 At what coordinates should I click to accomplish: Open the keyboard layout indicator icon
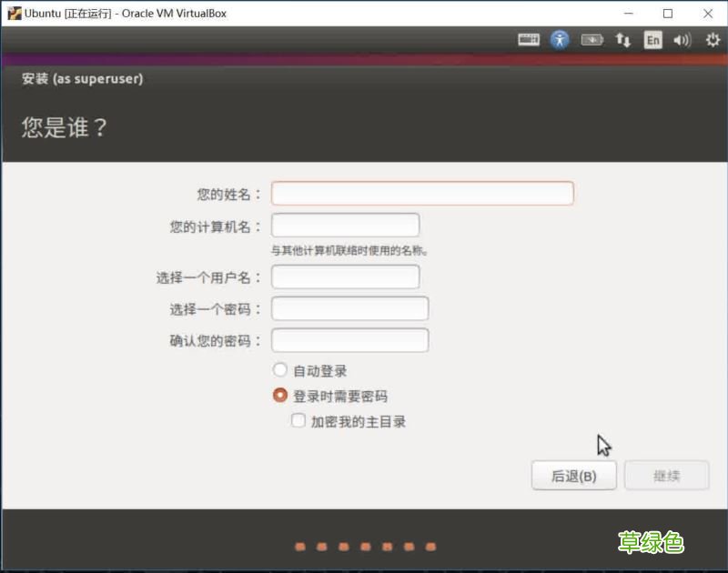pyautogui.click(x=528, y=40)
